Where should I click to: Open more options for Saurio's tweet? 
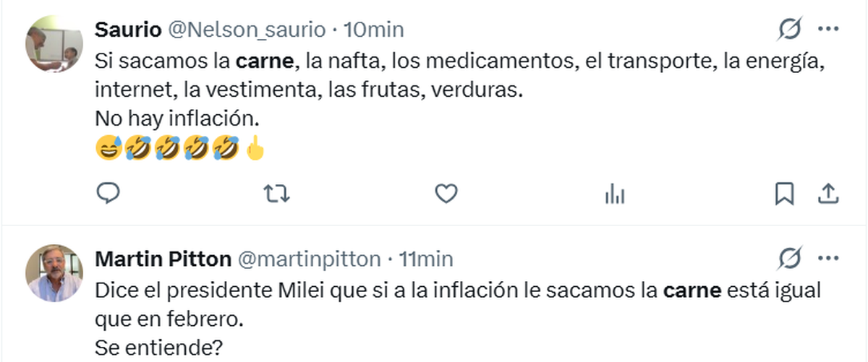click(827, 30)
